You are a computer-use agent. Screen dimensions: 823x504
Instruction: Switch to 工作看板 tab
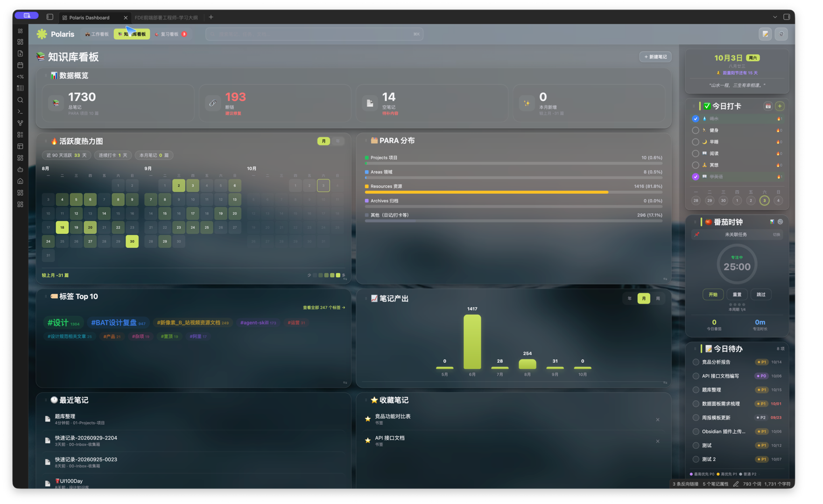97,34
